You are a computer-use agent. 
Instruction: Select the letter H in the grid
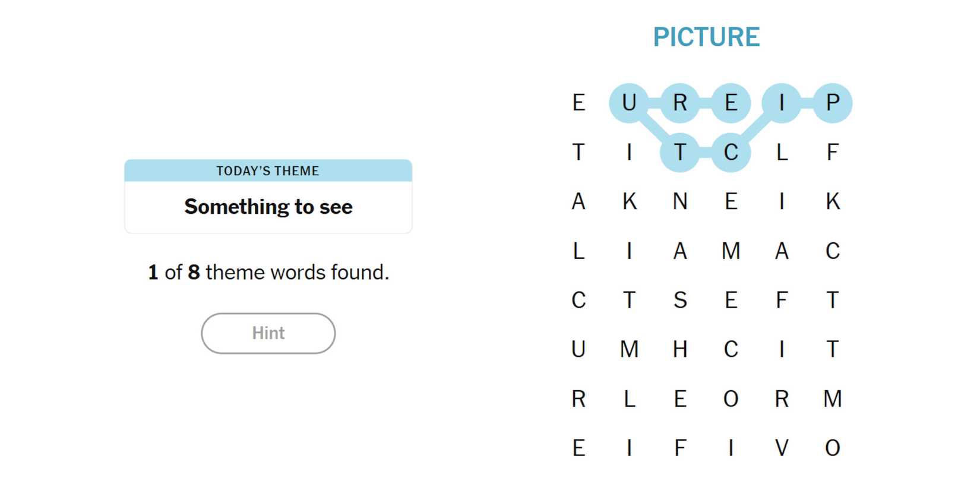pos(679,349)
